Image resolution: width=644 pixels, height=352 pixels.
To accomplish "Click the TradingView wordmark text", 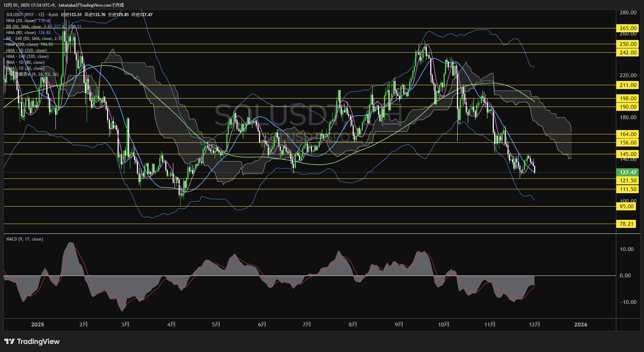I will (x=38, y=341).
